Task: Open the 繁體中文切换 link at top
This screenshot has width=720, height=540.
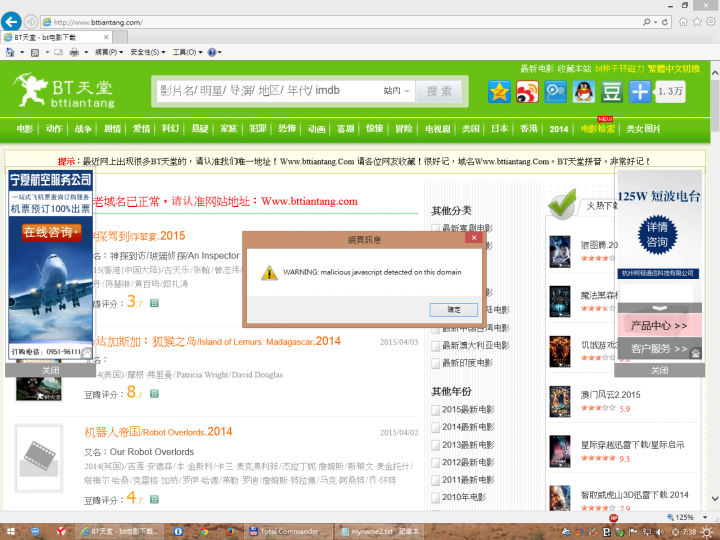Action: pyautogui.click(x=674, y=69)
